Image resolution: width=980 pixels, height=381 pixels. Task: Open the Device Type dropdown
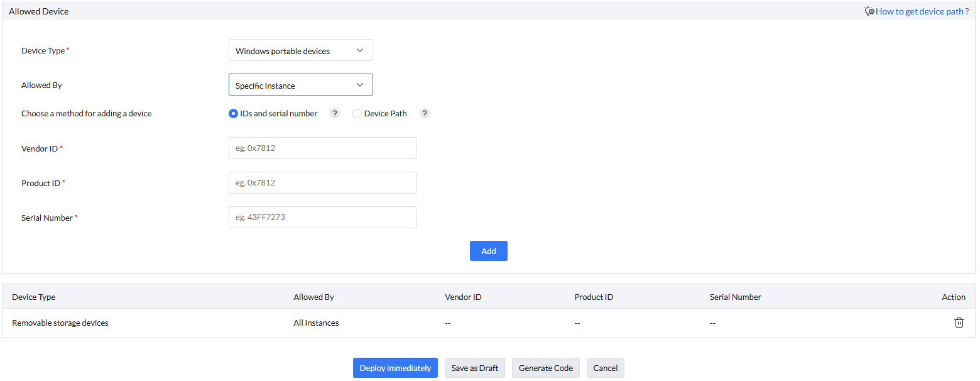tap(300, 50)
